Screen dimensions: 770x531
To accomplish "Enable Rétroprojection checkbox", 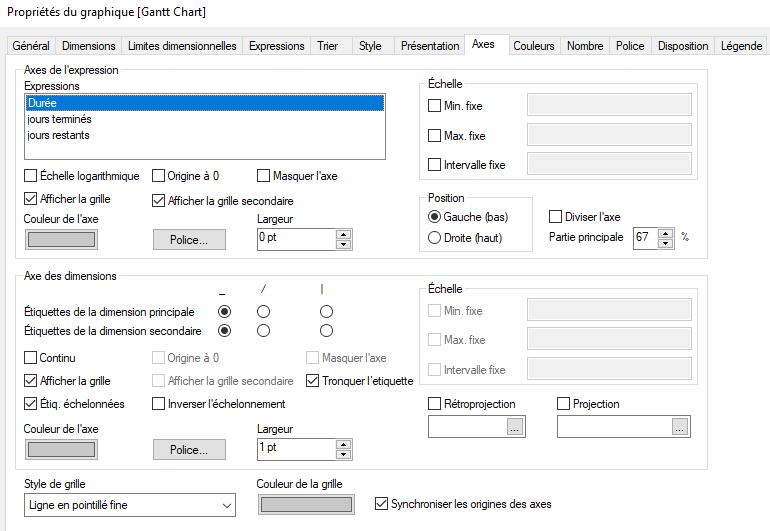I will pyautogui.click(x=435, y=404).
